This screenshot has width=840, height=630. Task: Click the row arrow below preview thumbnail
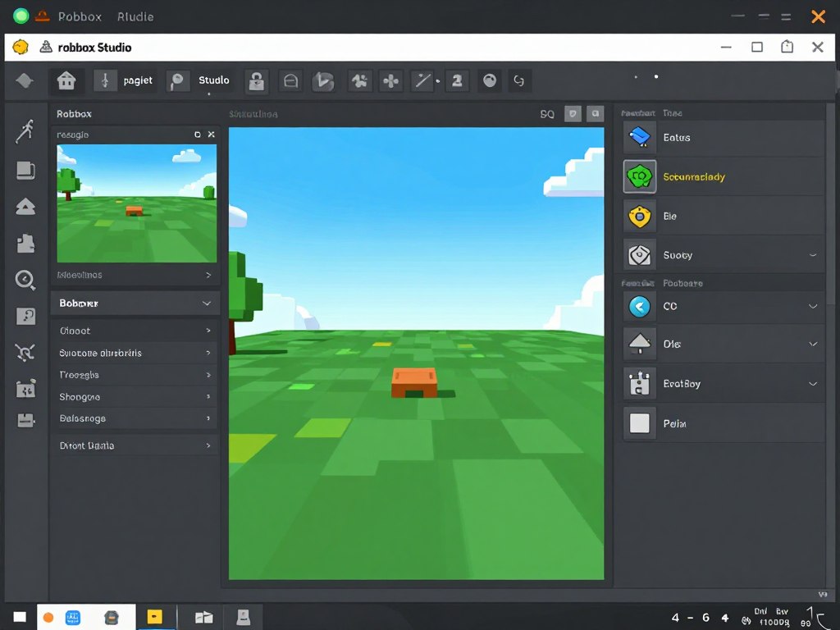tap(208, 275)
